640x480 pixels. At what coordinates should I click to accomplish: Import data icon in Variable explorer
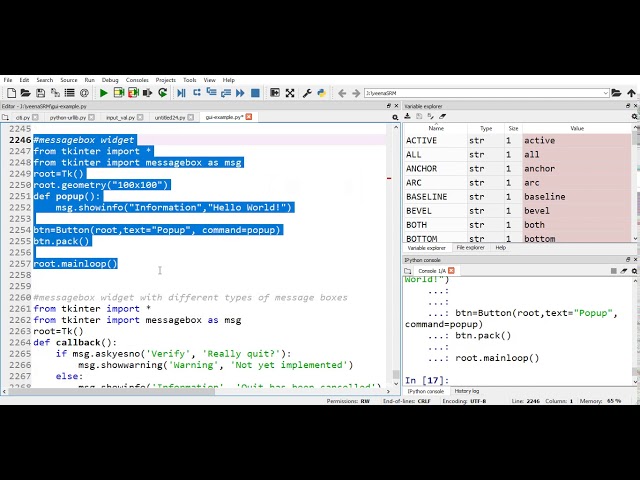407,116
